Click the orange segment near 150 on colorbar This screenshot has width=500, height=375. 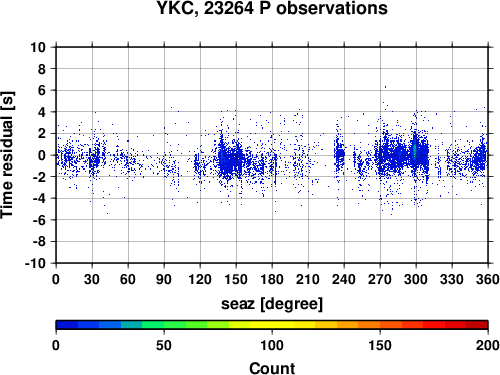click(x=369, y=325)
